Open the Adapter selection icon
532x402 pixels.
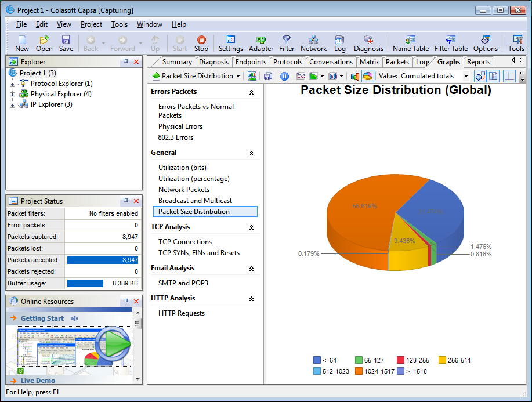[x=261, y=44]
